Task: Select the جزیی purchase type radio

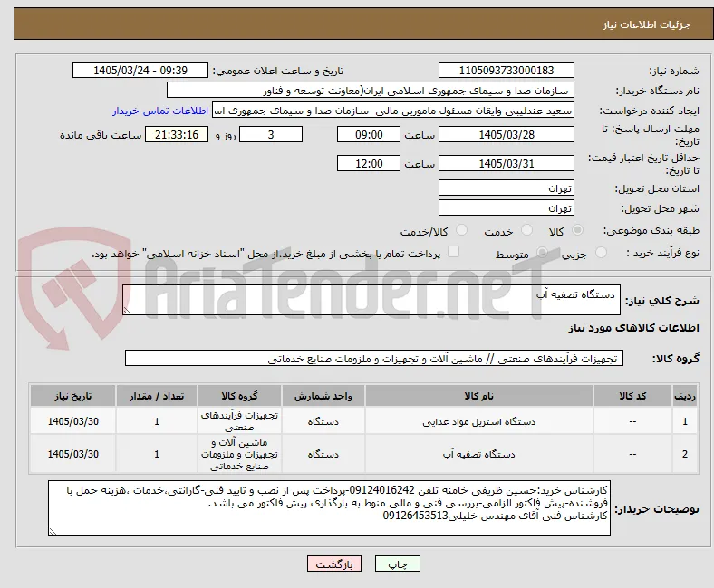Action: (601, 253)
